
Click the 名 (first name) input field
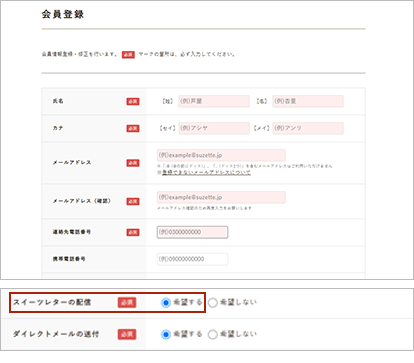[x=308, y=101]
